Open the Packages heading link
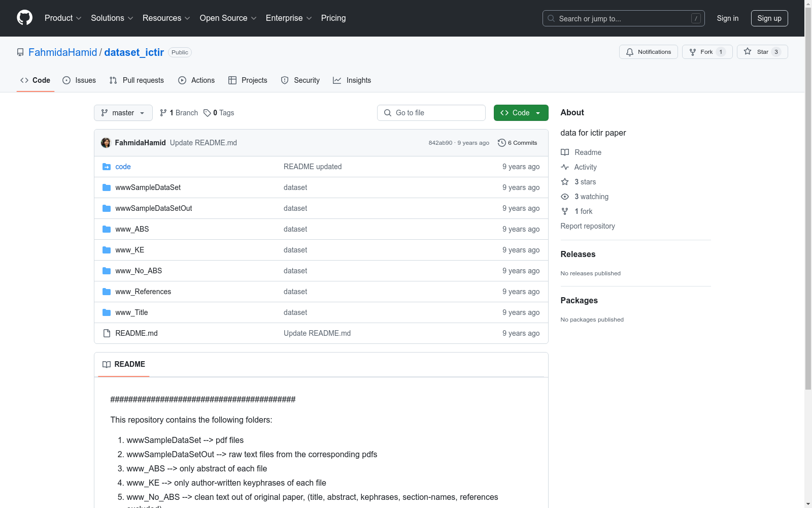 point(579,300)
